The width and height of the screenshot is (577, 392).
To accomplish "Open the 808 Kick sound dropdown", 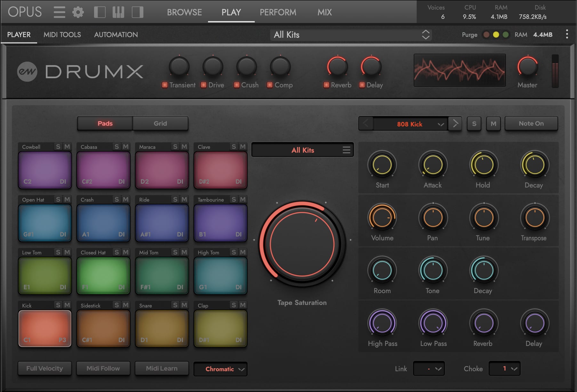I will pos(410,124).
